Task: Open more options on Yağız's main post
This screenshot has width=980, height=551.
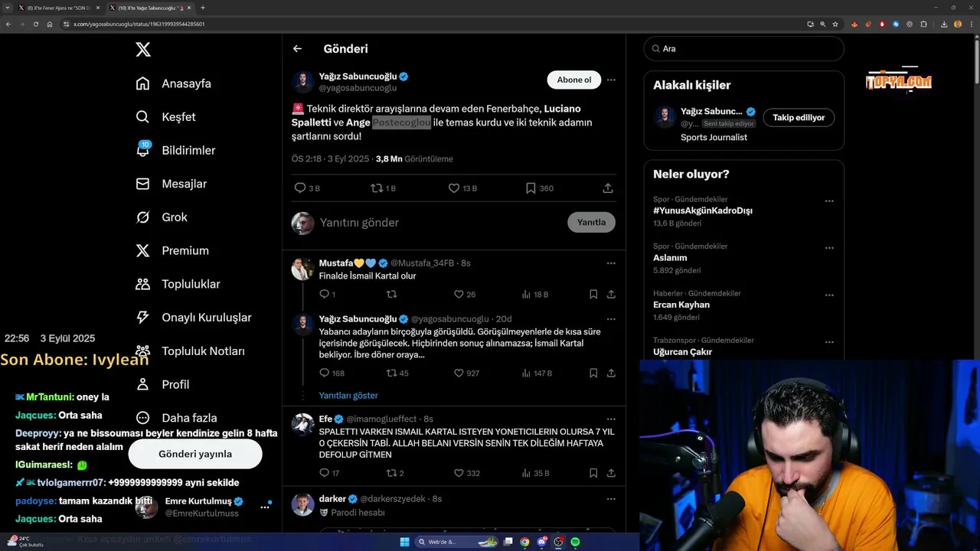Action: click(x=611, y=80)
